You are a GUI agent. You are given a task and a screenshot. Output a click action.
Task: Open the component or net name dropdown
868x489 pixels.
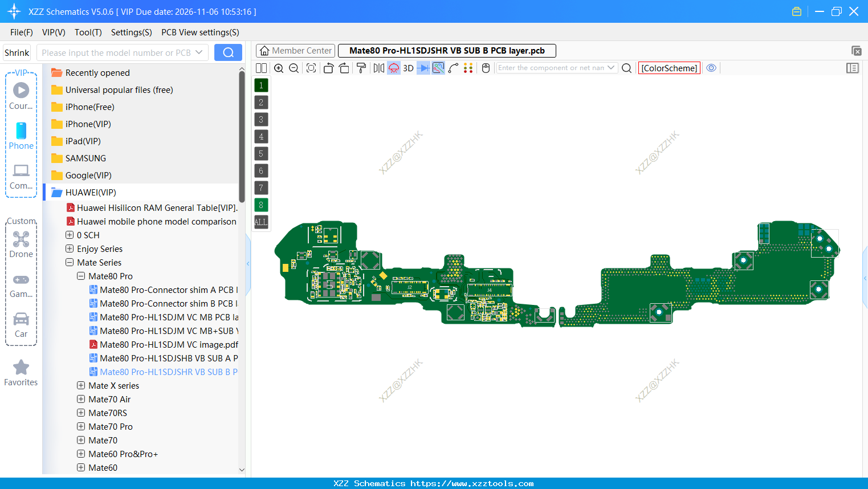(611, 67)
